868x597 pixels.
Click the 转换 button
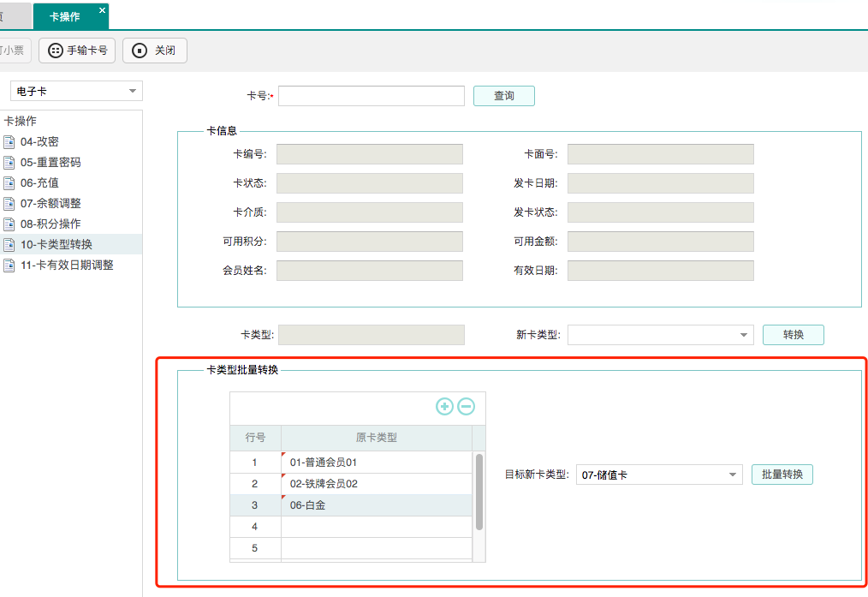click(793, 335)
